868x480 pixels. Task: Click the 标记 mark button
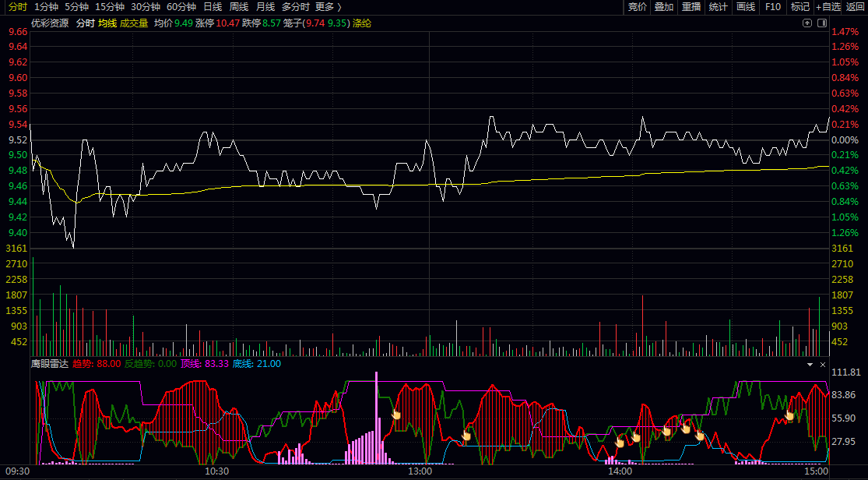[x=800, y=7]
